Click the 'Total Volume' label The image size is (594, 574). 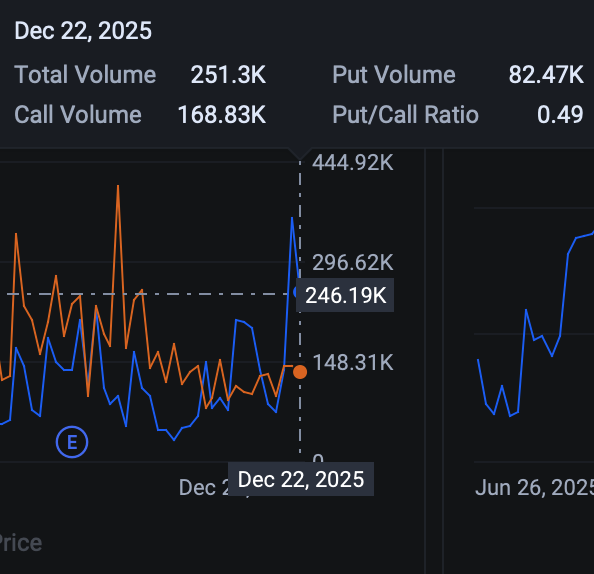[x=85, y=75]
